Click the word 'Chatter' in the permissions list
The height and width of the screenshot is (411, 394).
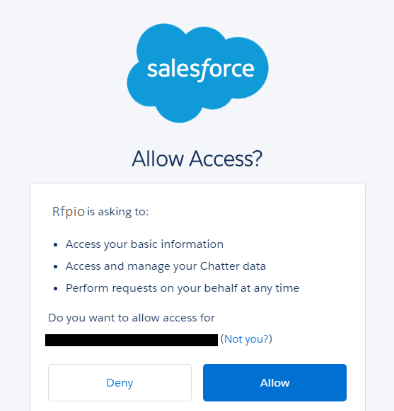[220, 266]
